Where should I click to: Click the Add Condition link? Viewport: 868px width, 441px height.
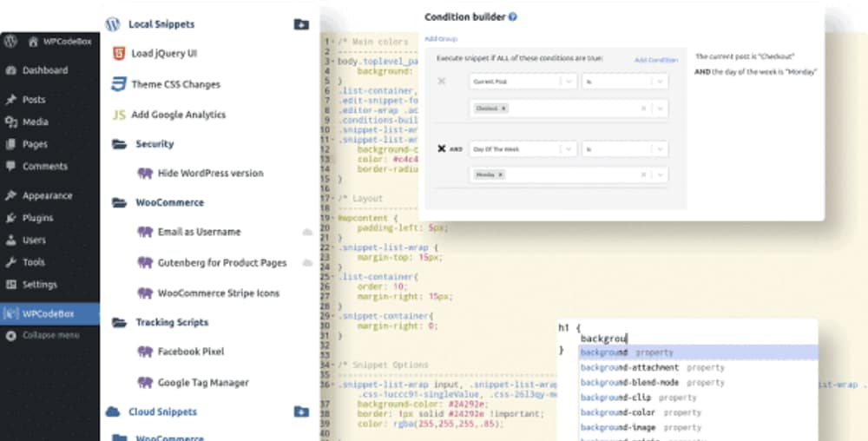click(655, 60)
